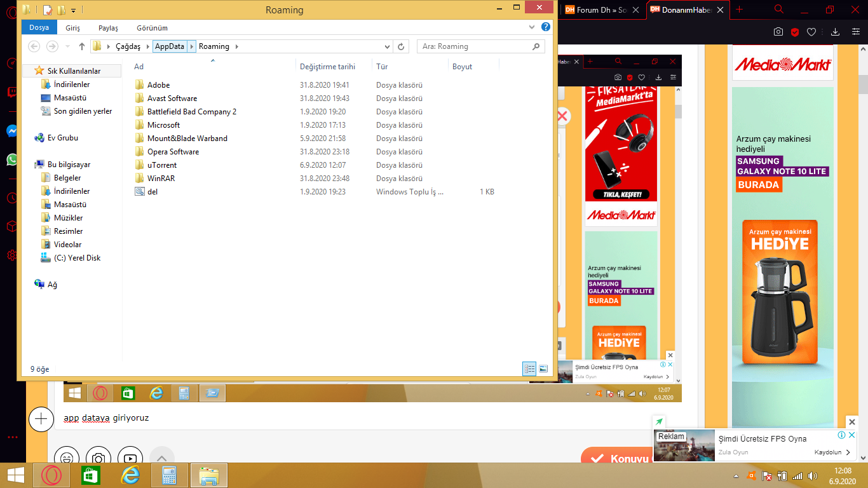Switch to large icons view in status bar

pos(543,369)
